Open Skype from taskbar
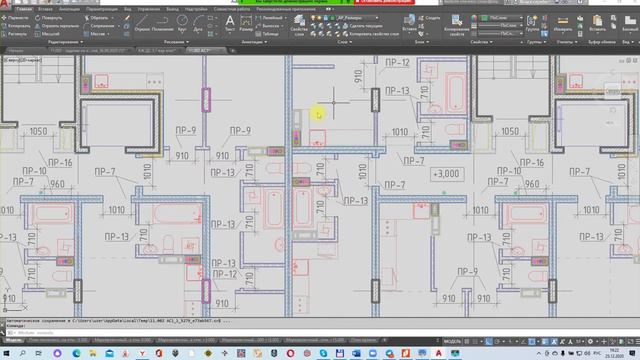The width and height of the screenshot is (640, 360). (x=323, y=353)
